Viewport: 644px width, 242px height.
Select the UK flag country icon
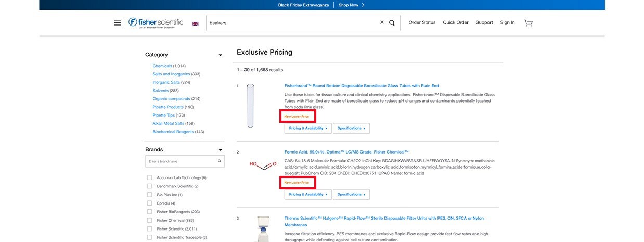pyautogui.click(x=195, y=23)
